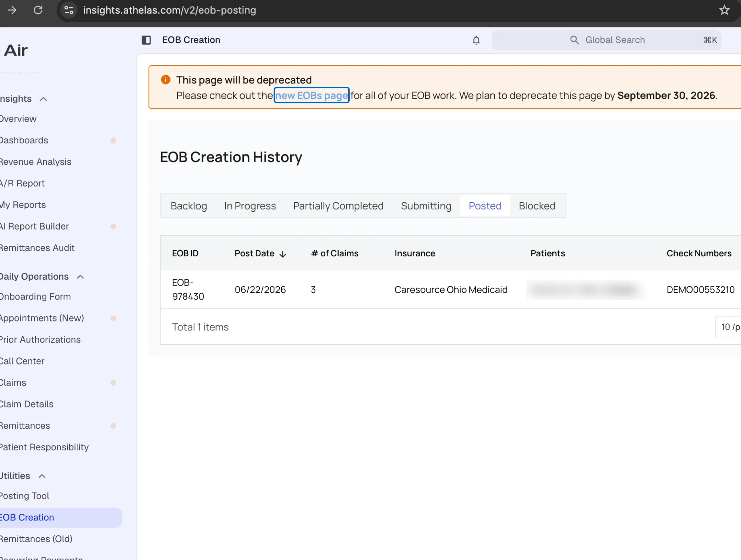Go forward with the browser arrow
Image resolution: width=741 pixels, height=560 pixels.
[x=12, y=10]
